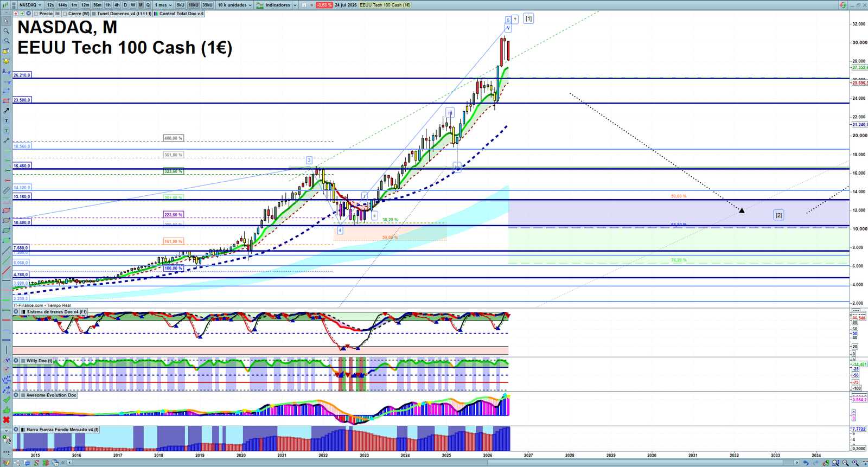Toggle the Precio checkbox

pos(36,14)
